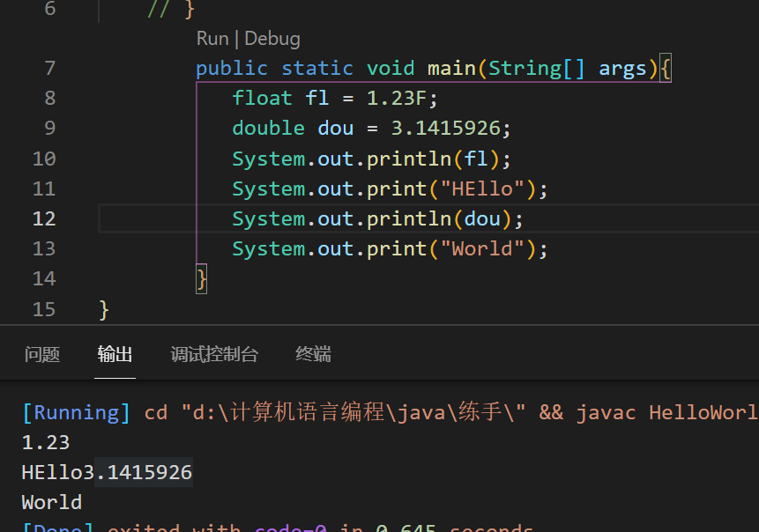Click the closing brace on line 15

103,309
